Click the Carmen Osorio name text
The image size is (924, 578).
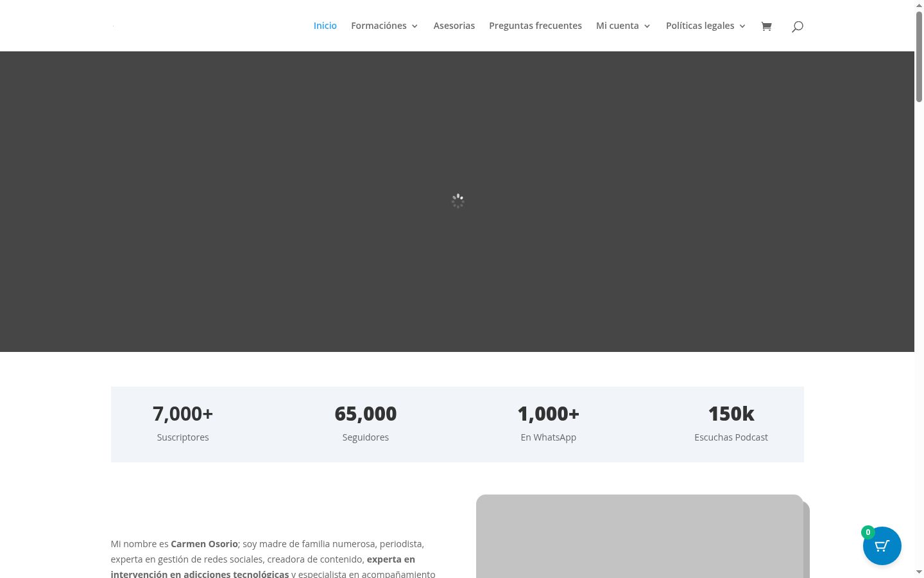(x=204, y=544)
